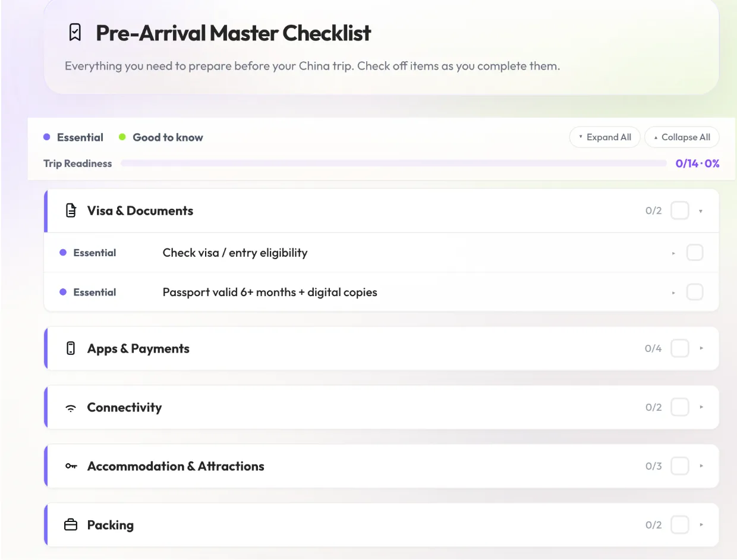Click the key icon beside Accommodation & Attractions
737x560 pixels.
pyautogui.click(x=71, y=466)
